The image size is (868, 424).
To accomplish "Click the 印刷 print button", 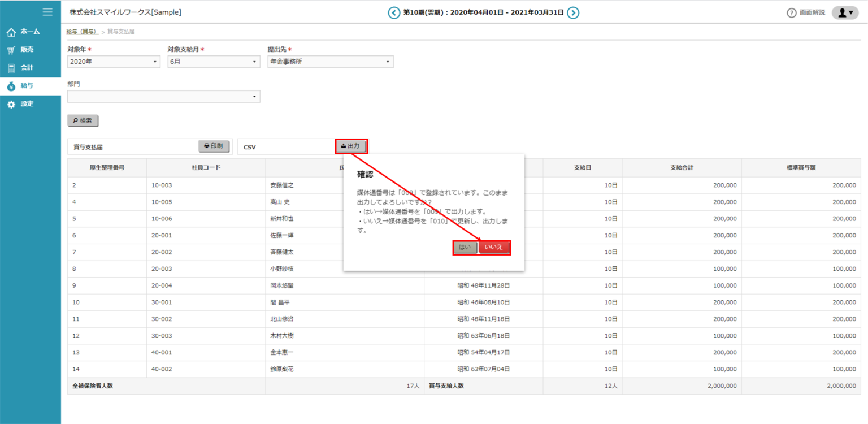I will pyautogui.click(x=214, y=146).
